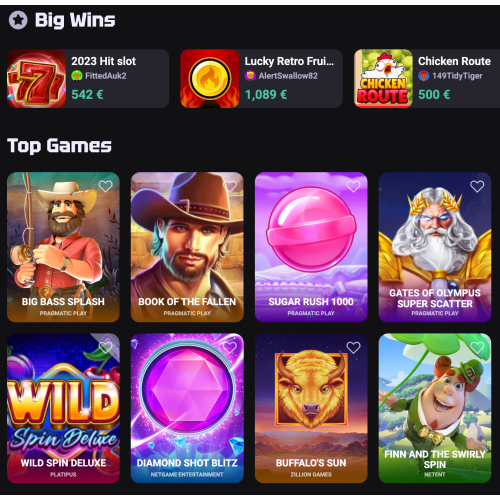
Task: Favorite Big Bass Splash with heart icon
Action: click(x=106, y=186)
